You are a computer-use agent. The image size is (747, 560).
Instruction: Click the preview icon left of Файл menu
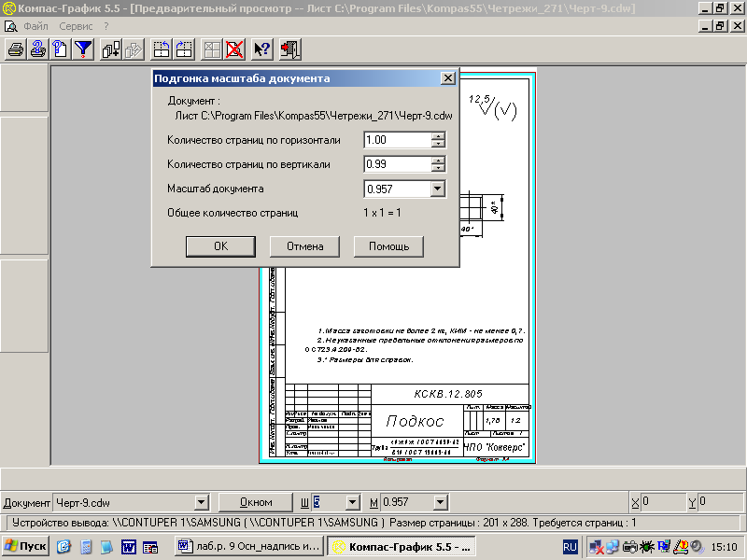(10, 26)
